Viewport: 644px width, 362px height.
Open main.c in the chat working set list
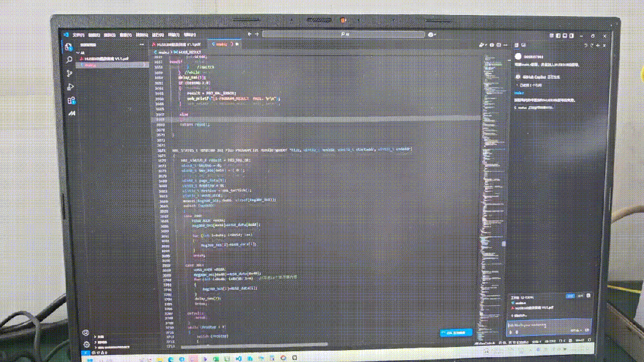tap(519, 304)
